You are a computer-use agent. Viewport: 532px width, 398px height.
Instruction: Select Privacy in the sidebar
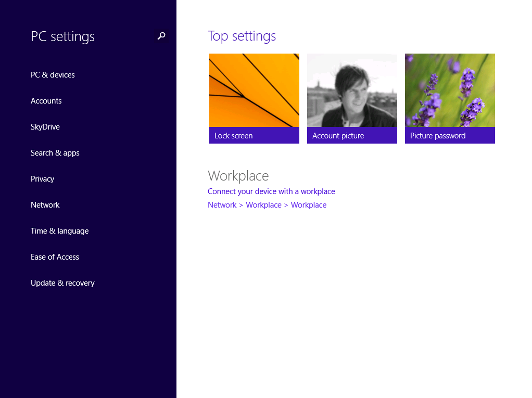coord(43,179)
